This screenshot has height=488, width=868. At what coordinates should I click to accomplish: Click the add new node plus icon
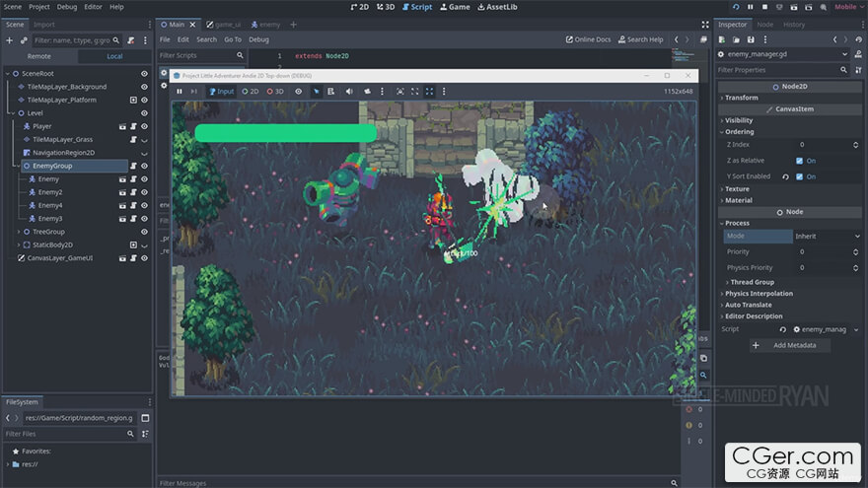10,40
